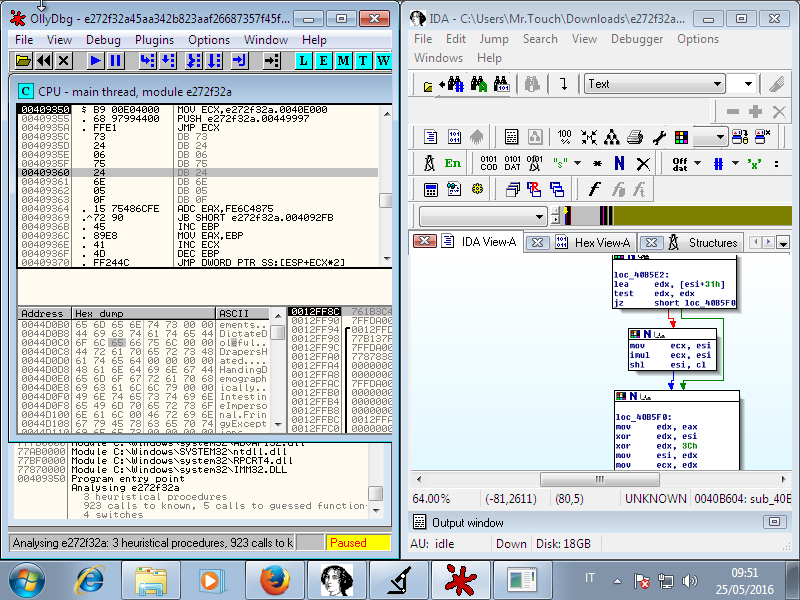Open IDA small dropdown beside Text combo
Image resolution: width=800 pixels, height=600 pixels.
point(748,84)
